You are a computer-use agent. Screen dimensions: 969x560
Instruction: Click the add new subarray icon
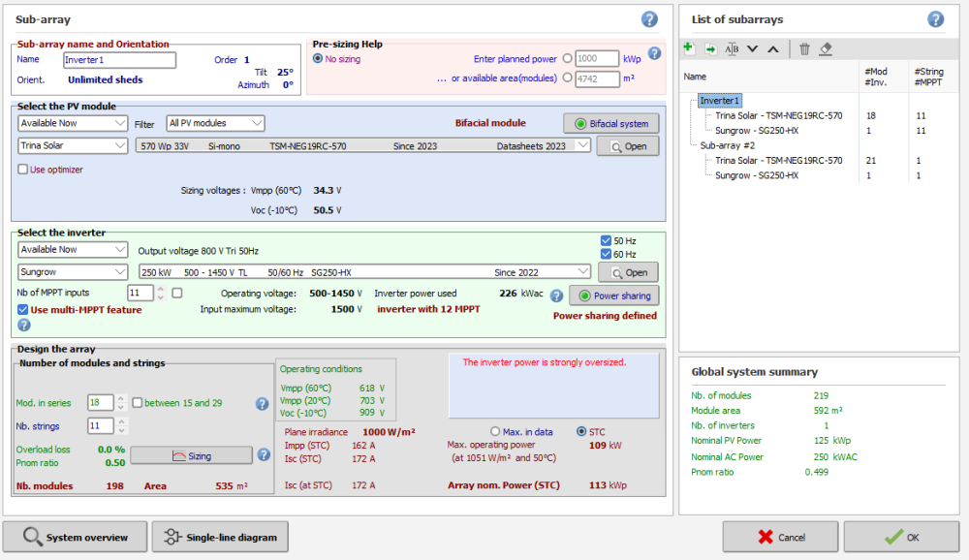pos(689,48)
